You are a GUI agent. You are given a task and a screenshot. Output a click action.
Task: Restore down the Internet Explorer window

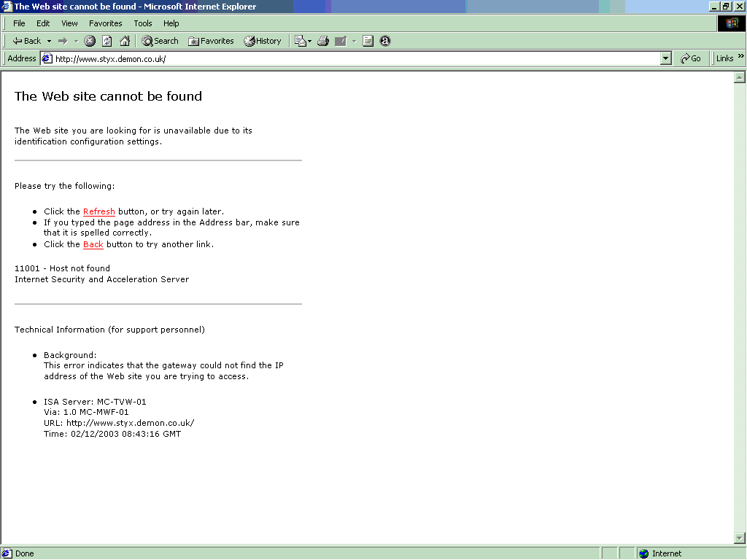pyautogui.click(x=726, y=6)
